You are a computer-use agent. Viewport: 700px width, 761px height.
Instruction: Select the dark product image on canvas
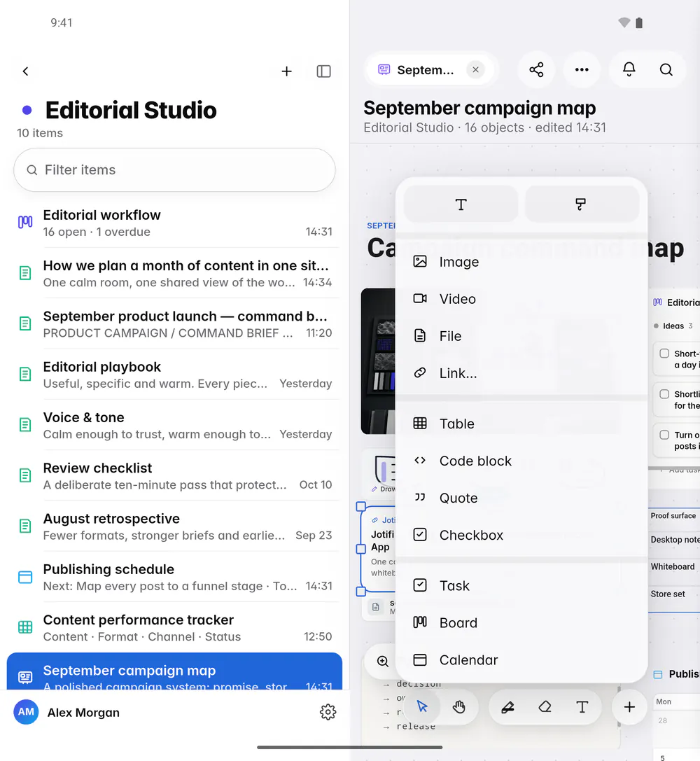[x=379, y=361]
